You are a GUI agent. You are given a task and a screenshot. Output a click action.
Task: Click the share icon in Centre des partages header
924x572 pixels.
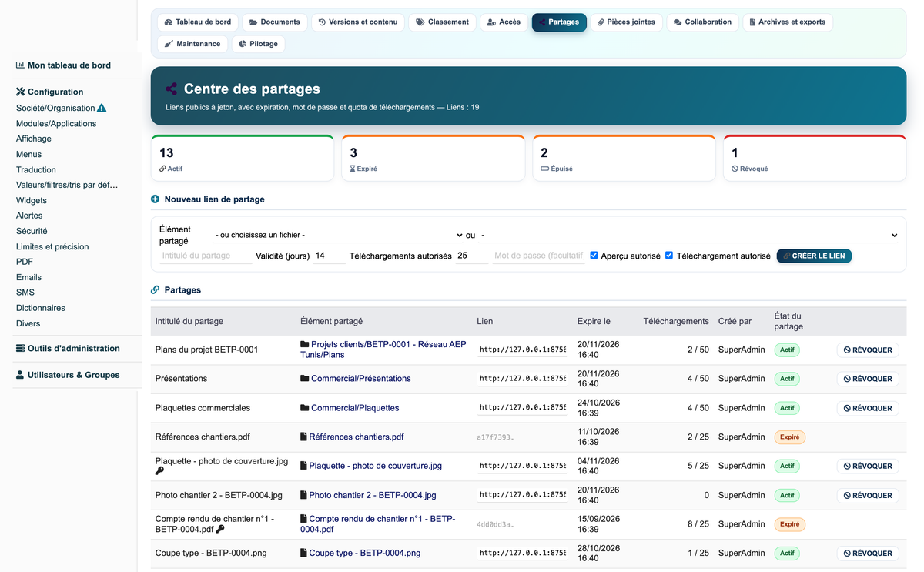[x=171, y=89]
